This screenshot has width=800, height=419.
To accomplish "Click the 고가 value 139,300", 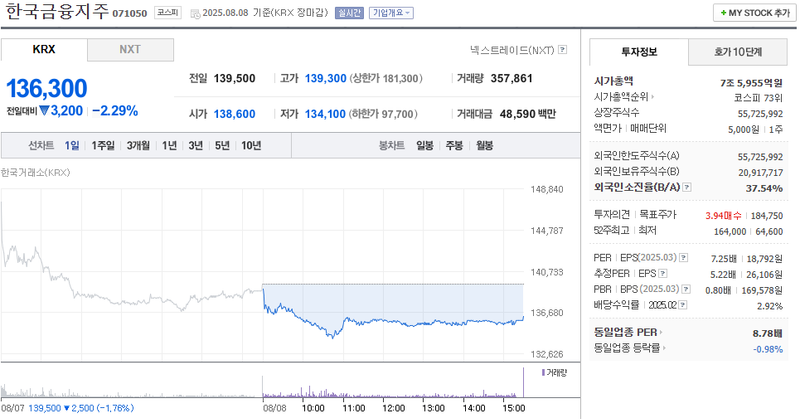I will point(326,79).
